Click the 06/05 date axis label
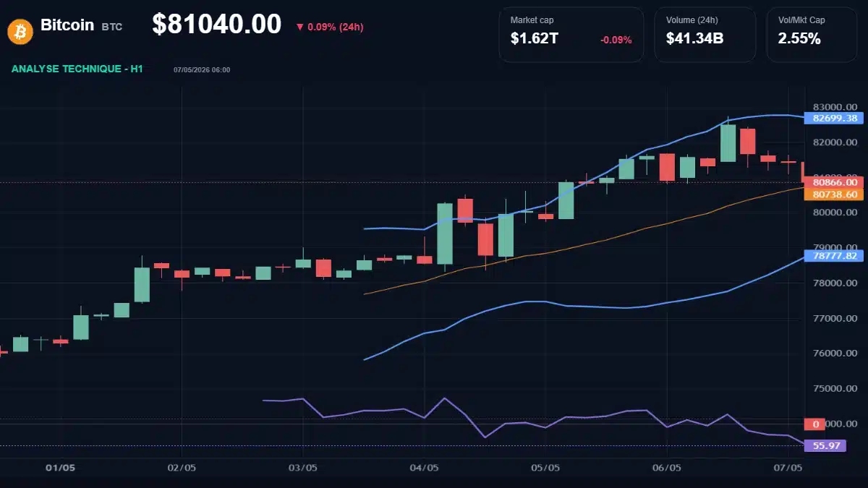The height and width of the screenshot is (488, 868). pos(667,468)
